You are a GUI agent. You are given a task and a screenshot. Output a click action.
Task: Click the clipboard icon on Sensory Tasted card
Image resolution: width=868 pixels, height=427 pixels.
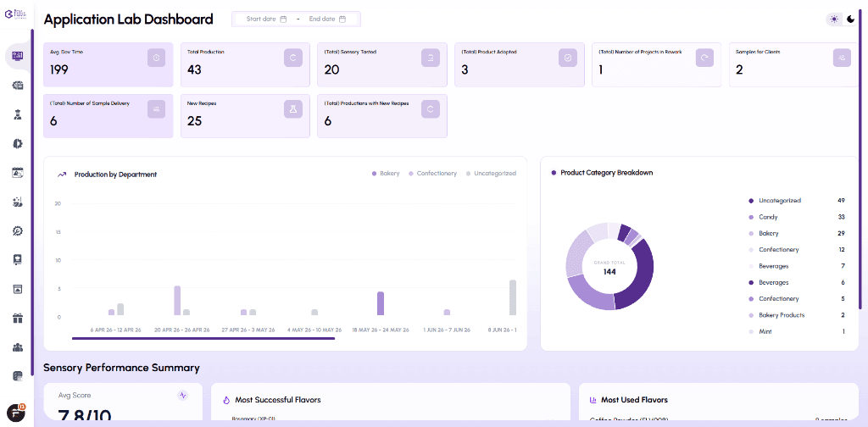click(x=430, y=58)
